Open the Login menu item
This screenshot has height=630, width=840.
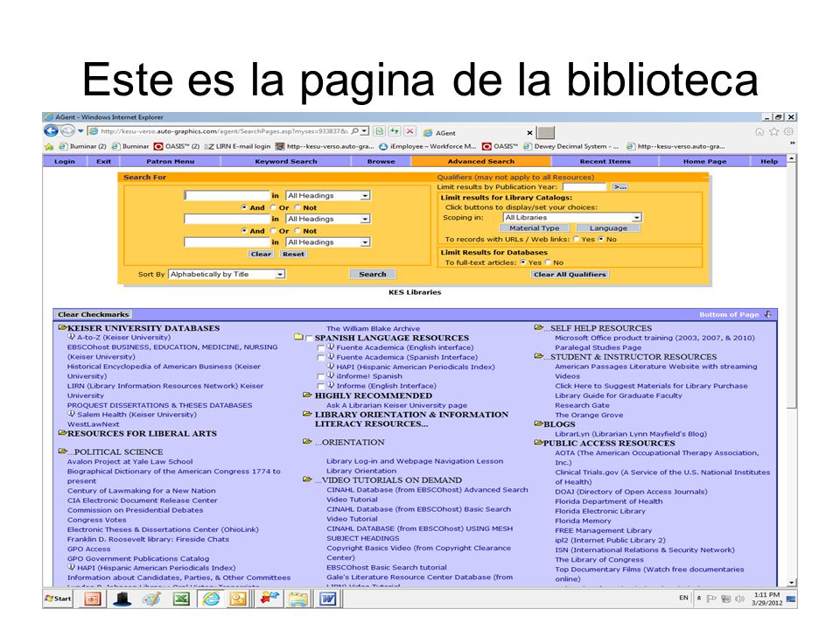pos(64,161)
